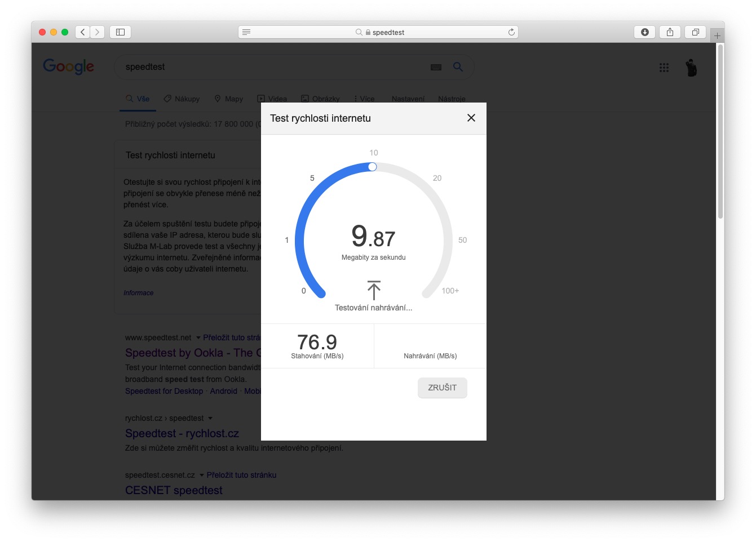Open the on-screen keyboard in search box
756x542 pixels.
(436, 67)
